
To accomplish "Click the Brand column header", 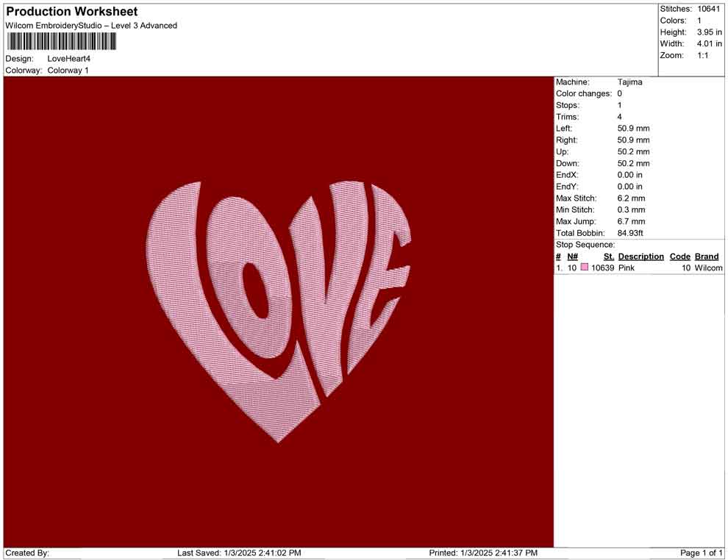I will tap(707, 256).
